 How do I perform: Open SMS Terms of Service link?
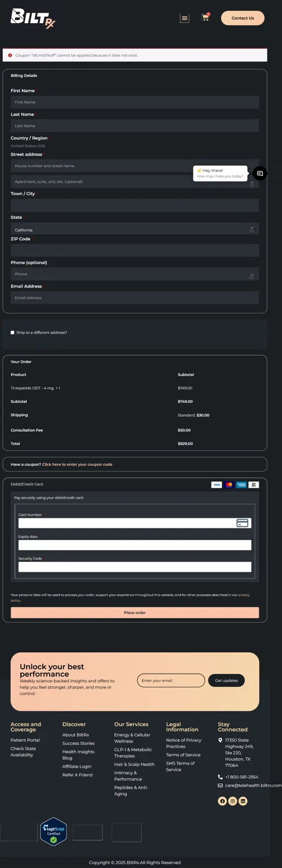pos(180,766)
